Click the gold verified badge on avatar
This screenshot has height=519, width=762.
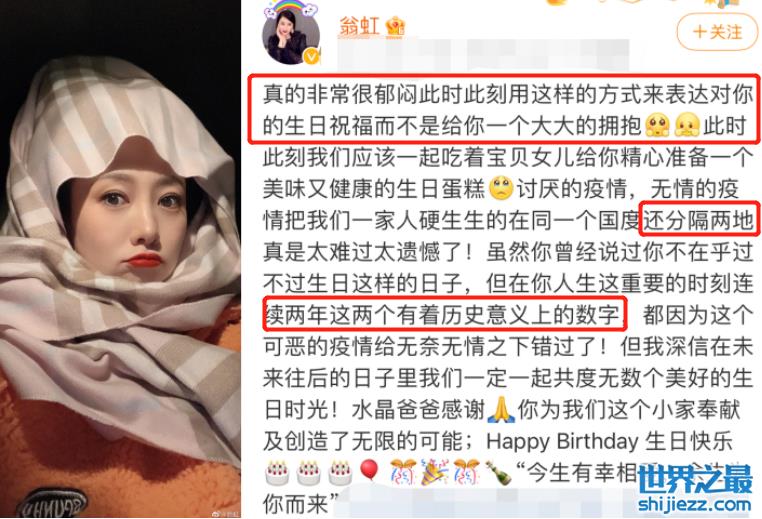click(x=311, y=56)
